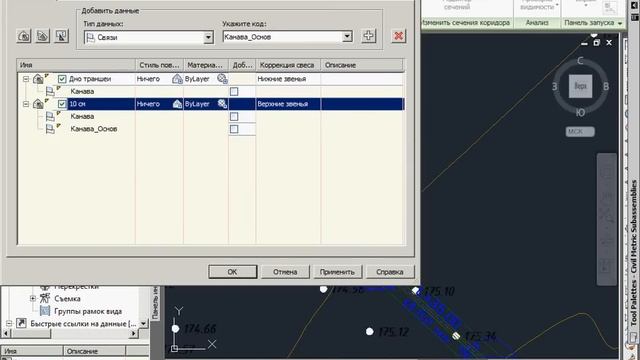
Task: Toggle the 10 см surface checkbox
Action: coord(62,104)
